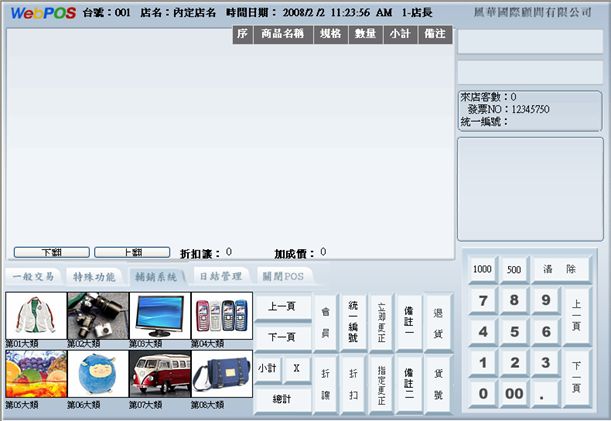
Task: Click the 折讓 allowance button
Action: (x=325, y=384)
